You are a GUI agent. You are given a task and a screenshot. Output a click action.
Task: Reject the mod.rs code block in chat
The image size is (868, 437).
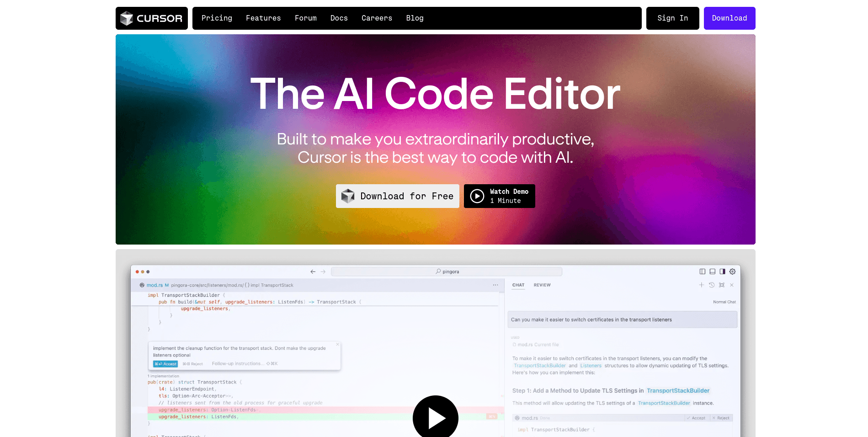coord(721,418)
